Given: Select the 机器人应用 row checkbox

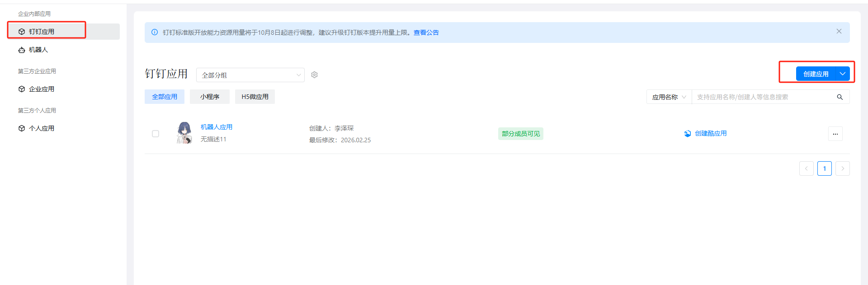Looking at the screenshot, I should tap(156, 134).
